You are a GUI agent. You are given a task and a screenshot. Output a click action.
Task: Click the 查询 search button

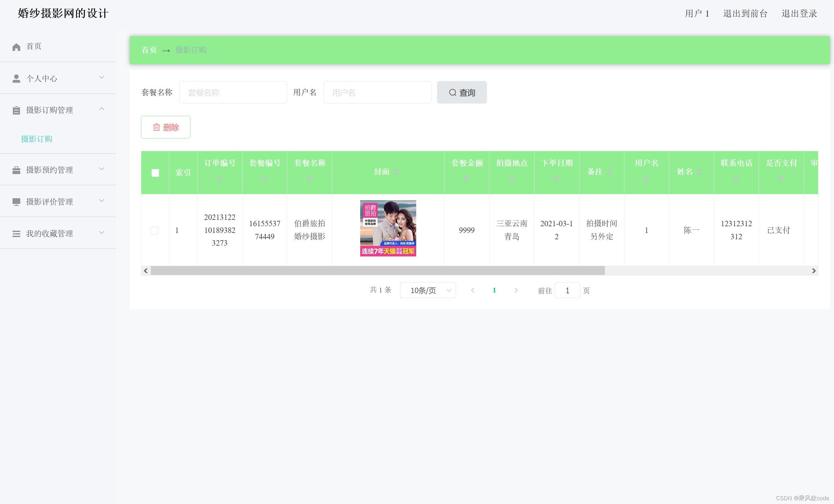pyautogui.click(x=462, y=92)
